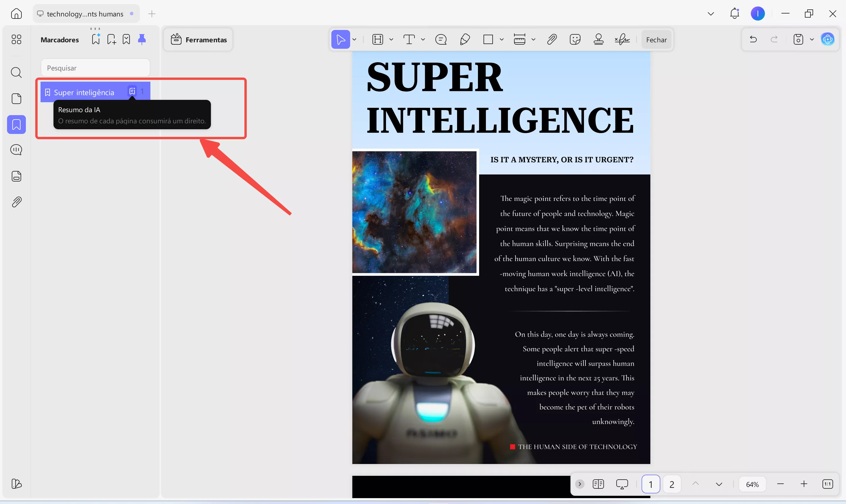
Task: Select the technology...nts humans document tab
Action: [x=85, y=14]
